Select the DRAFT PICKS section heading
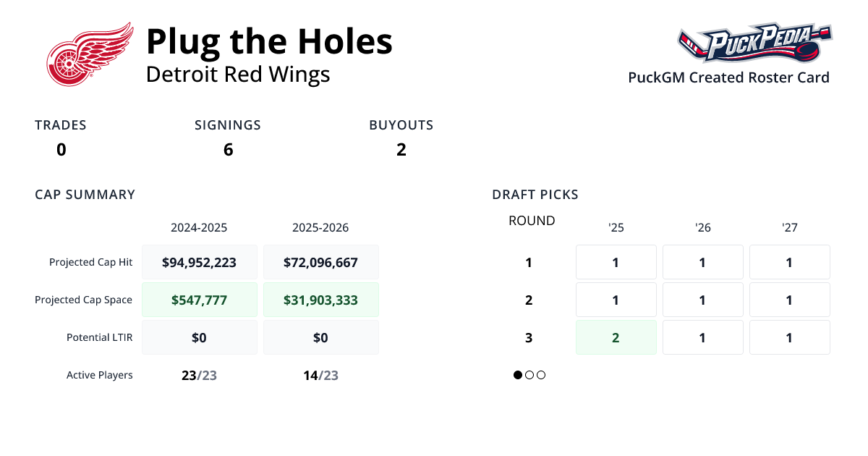 click(x=535, y=194)
